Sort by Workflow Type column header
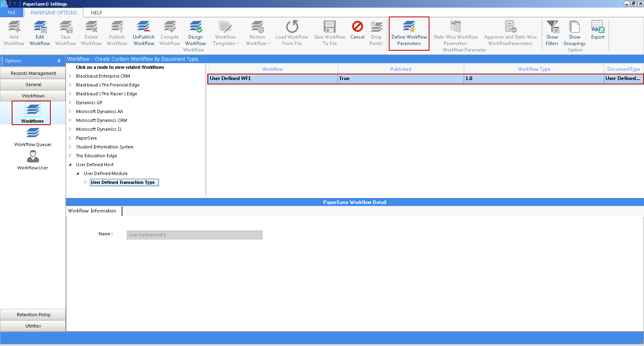Image resolution: width=644 pixels, height=346 pixels. 534,69
